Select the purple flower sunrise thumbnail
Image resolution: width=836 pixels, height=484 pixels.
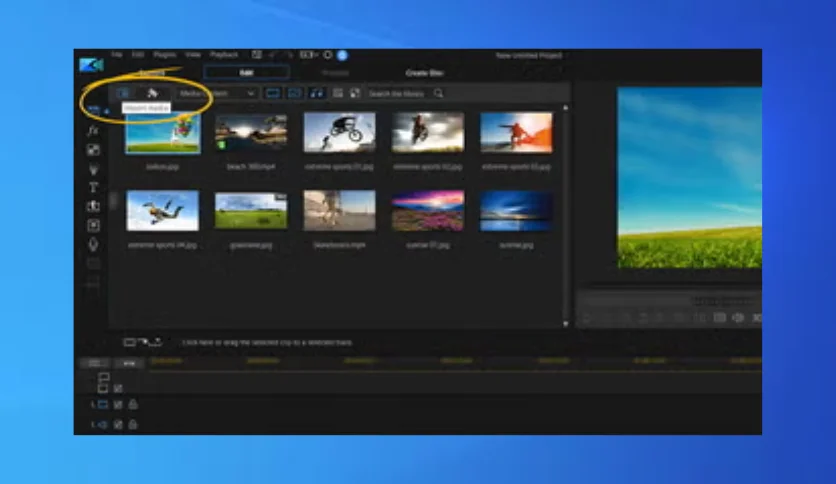click(x=428, y=211)
